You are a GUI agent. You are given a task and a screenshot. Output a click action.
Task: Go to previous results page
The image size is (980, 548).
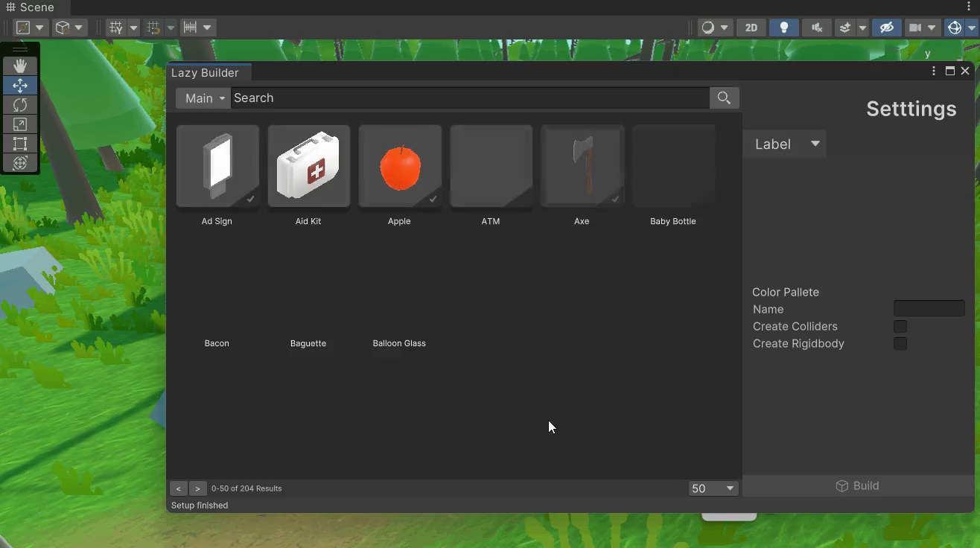click(x=179, y=488)
